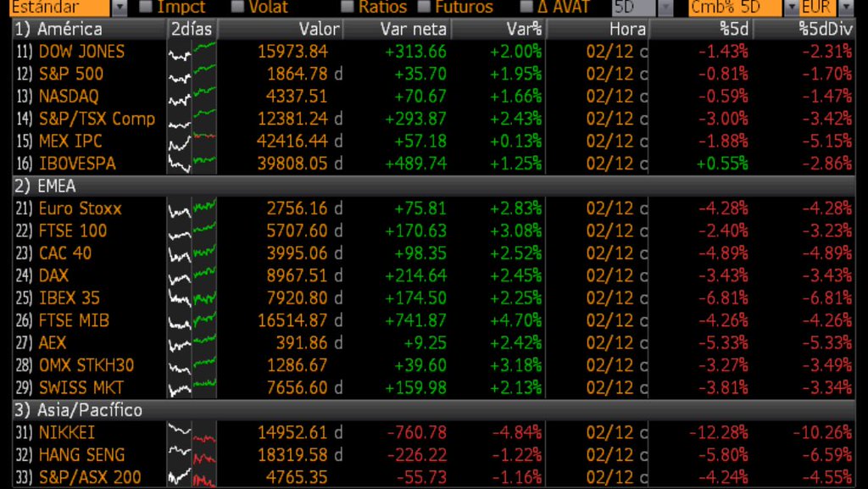Click the NIKKEI 5-day change -12.28%
The width and height of the screenshot is (868, 489).
click(719, 432)
